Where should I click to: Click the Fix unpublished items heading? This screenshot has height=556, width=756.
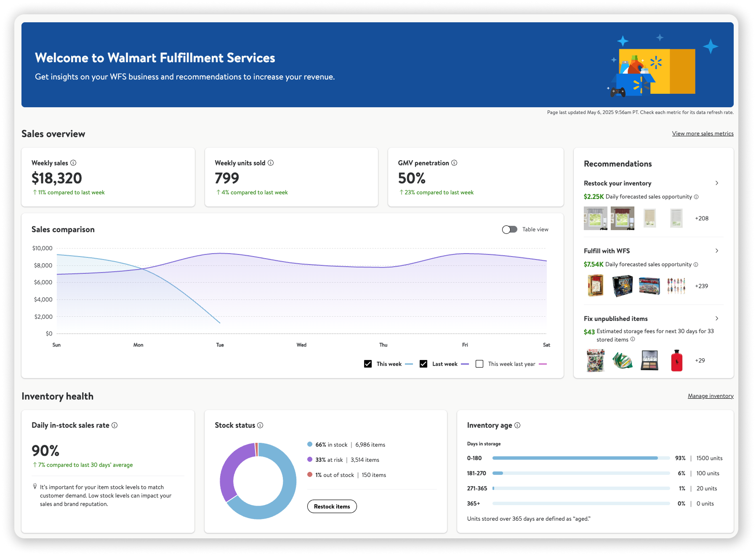click(x=615, y=319)
